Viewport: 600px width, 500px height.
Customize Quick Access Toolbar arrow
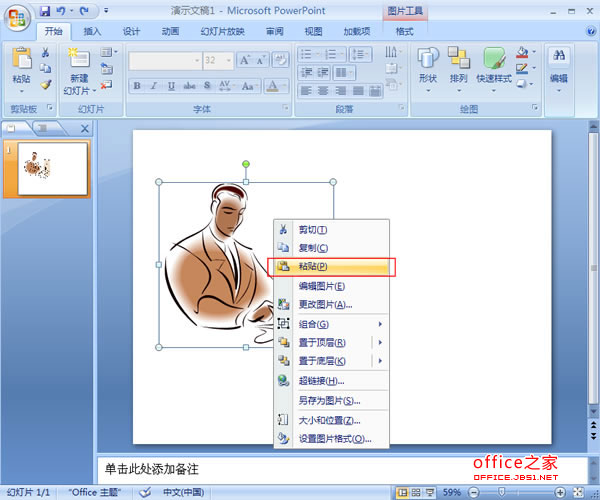(x=106, y=11)
